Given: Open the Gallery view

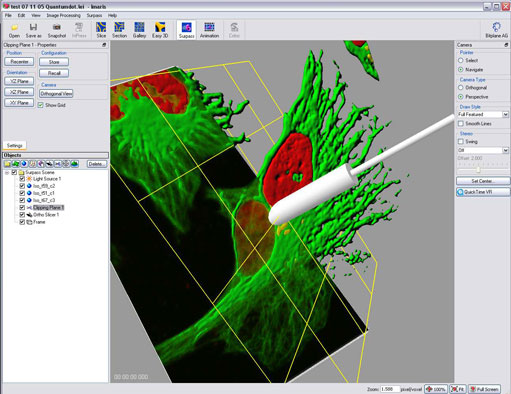Looking at the screenshot, I should pos(139,30).
